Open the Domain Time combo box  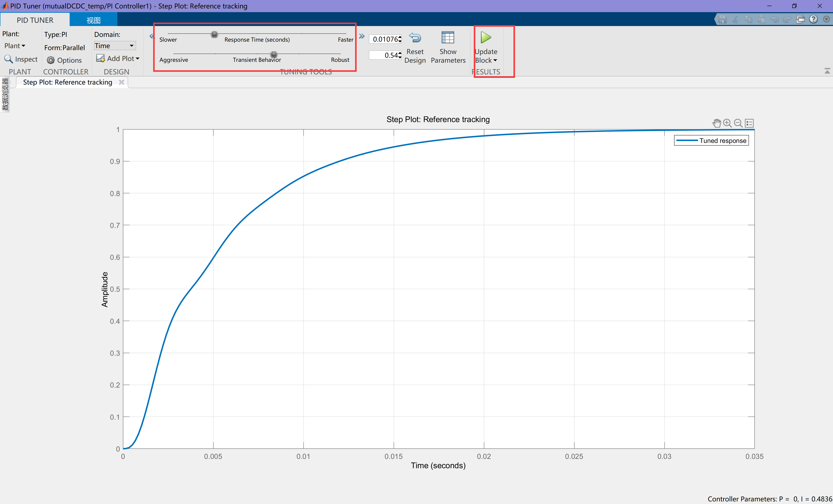click(115, 46)
